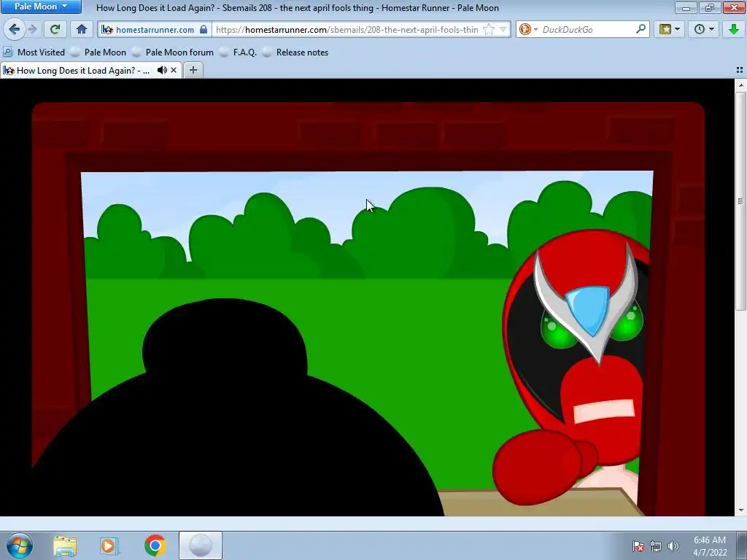Screen dimensions: 747x560
Task: Go back one page
Action: pyautogui.click(x=14, y=29)
